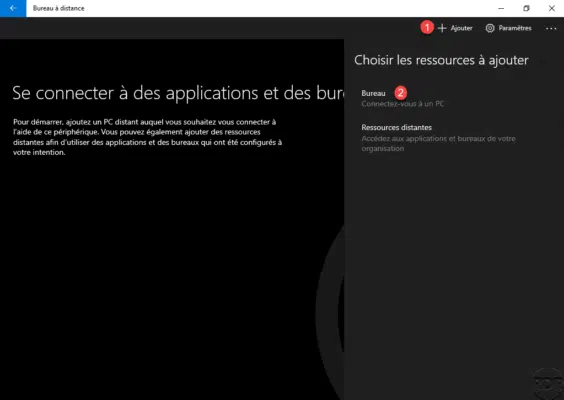Click the 'Se connecter à des applications' heading

pos(178,93)
